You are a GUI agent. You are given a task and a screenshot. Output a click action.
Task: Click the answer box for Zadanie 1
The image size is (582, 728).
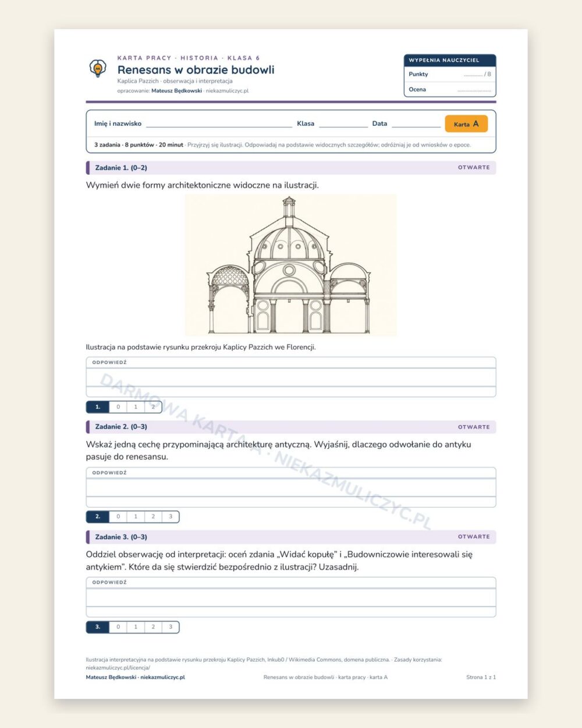tap(291, 377)
